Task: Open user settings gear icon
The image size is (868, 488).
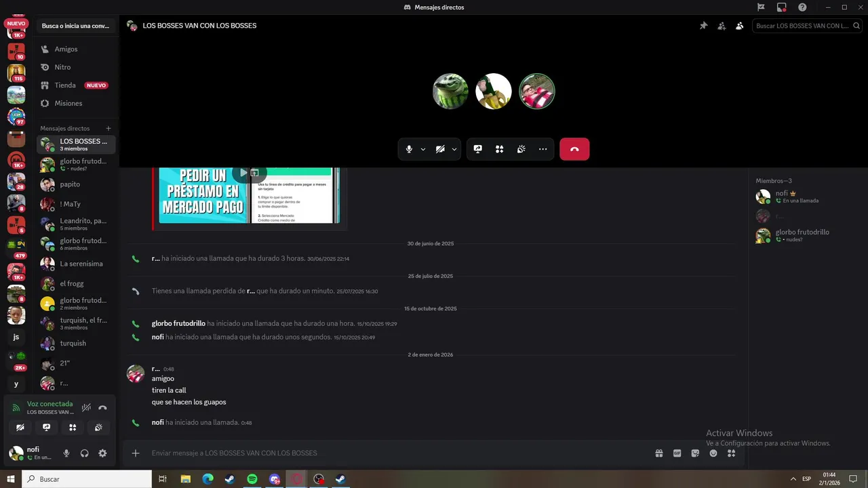Action: tap(102, 453)
